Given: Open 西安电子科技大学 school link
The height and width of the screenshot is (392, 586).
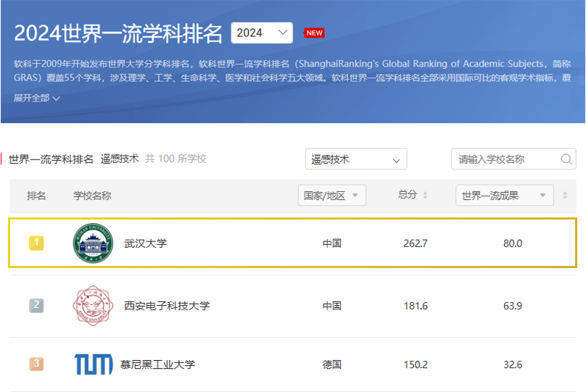Looking at the screenshot, I should (167, 306).
